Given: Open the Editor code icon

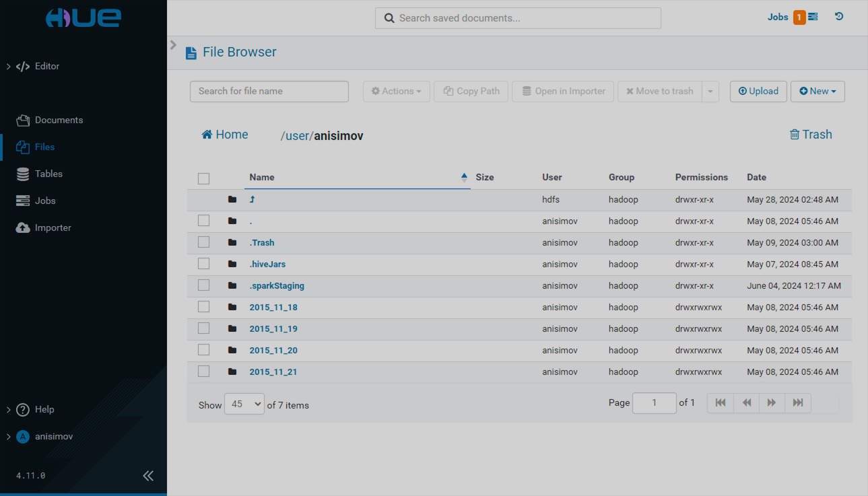Looking at the screenshot, I should point(23,67).
